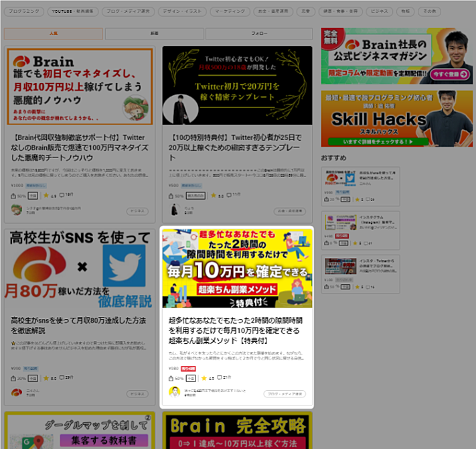
Task: Switch to the 新着 tab
Action: point(155,34)
